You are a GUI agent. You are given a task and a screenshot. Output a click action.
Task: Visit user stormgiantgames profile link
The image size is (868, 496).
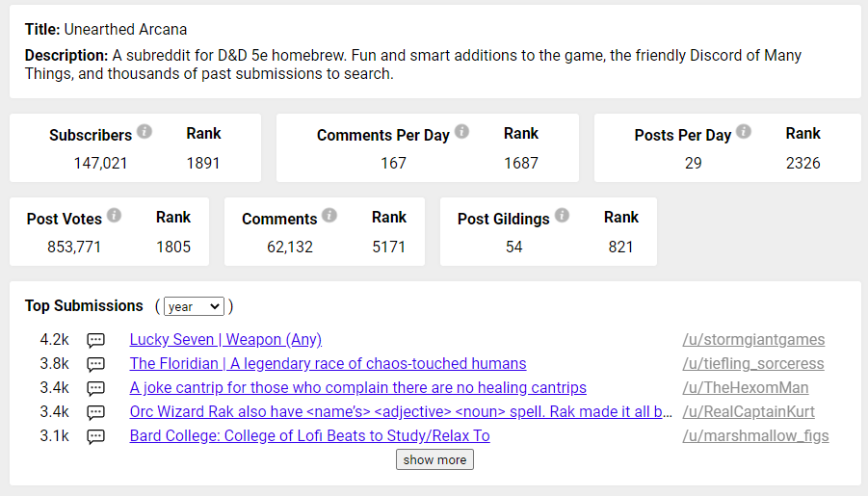click(x=753, y=339)
